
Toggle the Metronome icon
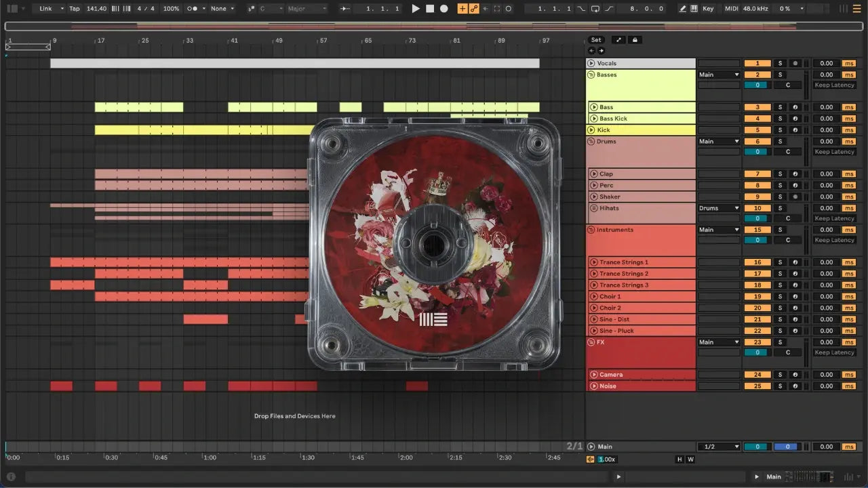click(x=194, y=9)
